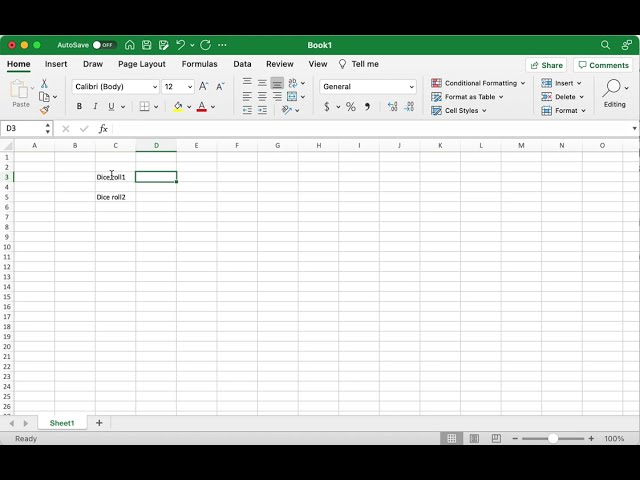Image resolution: width=640 pixels, height=480 pixels.
Task: Cut selection with scissors icon
Action: click(44, 83)
